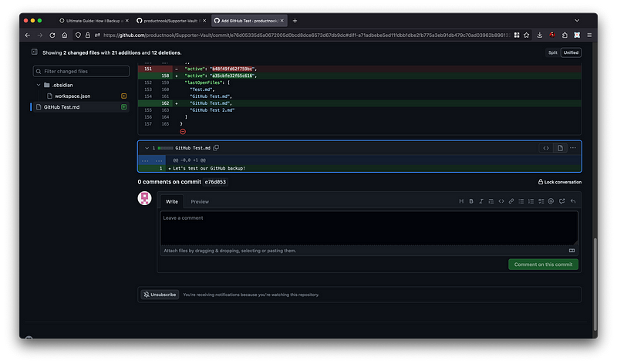Click the site shield tracking protection icon
This screenshot has height=364, width=617.
point(78,35)
